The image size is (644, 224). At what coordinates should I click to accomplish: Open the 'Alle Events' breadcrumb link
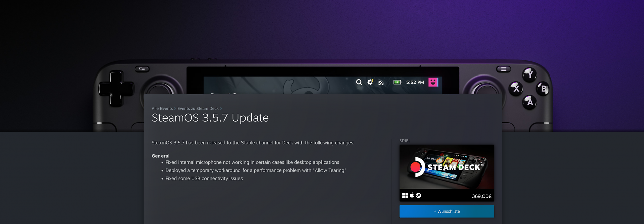coord(162,108)
